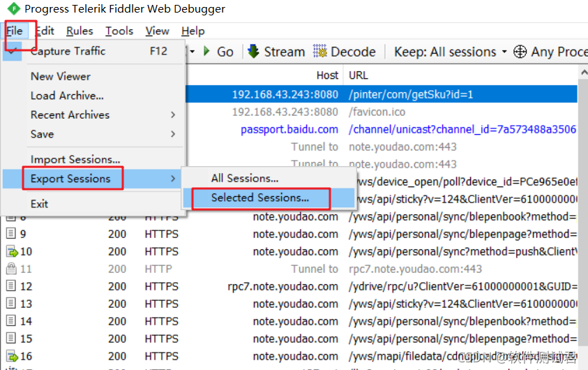Select session number 16
The height and width of the screenshot is (370, 588).
pos(27,356)
